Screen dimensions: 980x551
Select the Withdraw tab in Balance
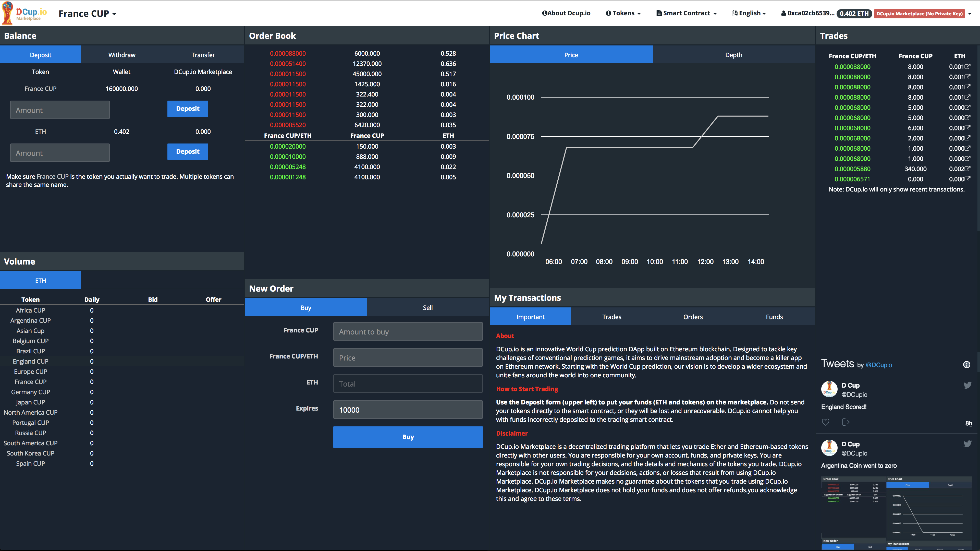122,55
